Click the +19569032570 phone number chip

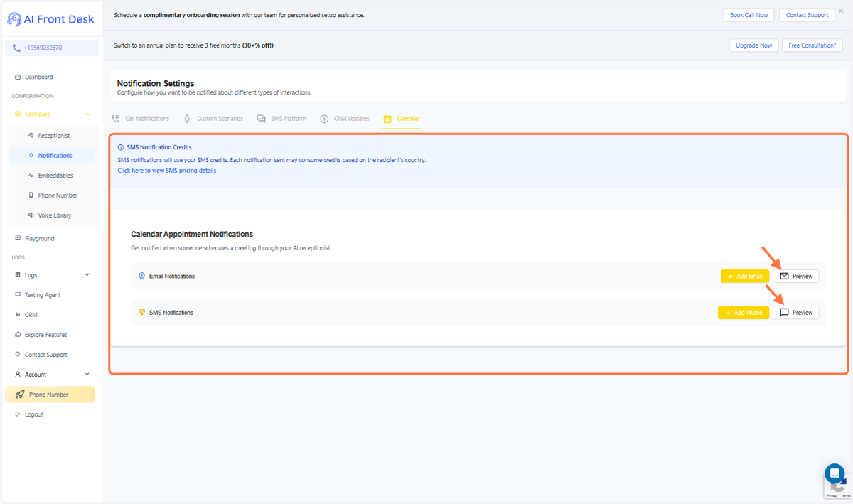tap(52, 48)
